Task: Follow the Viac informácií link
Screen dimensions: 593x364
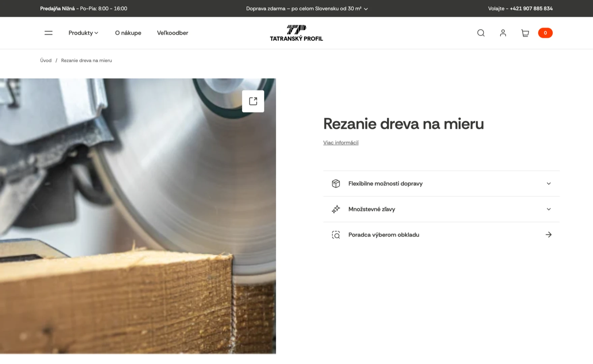Action: click(341, 143)
